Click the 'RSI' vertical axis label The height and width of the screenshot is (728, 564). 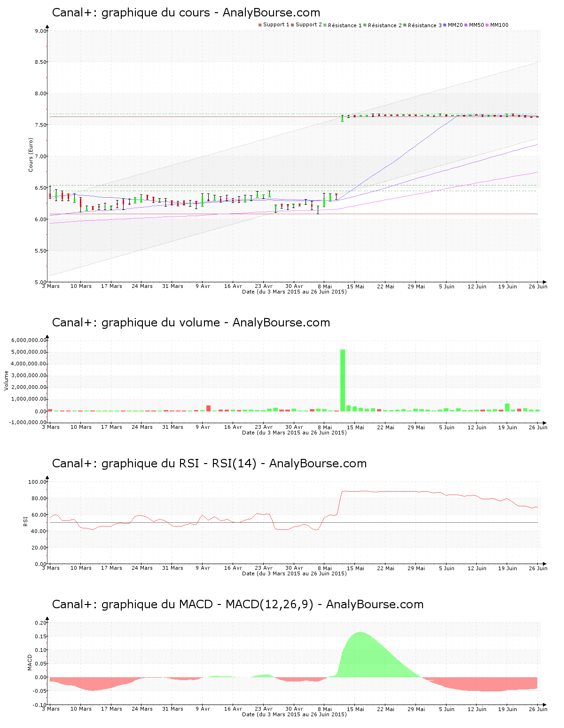pos(25,521)
